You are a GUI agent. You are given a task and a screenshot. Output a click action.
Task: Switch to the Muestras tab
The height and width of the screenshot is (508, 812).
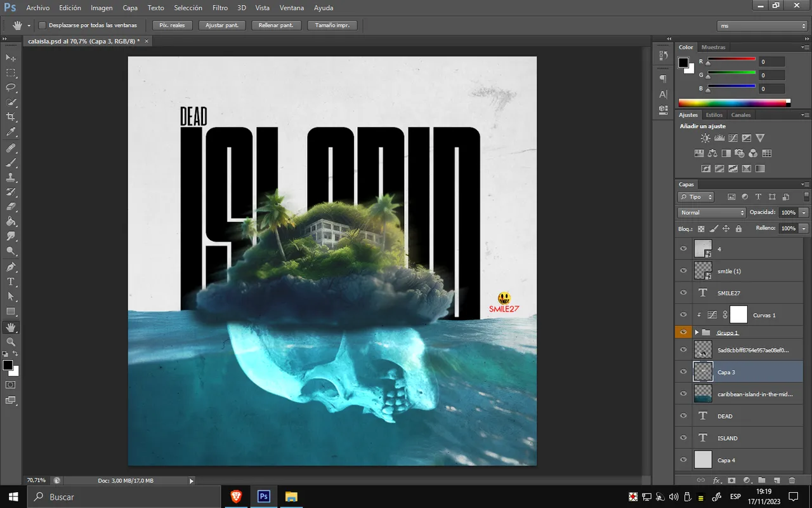pos(714,47)
